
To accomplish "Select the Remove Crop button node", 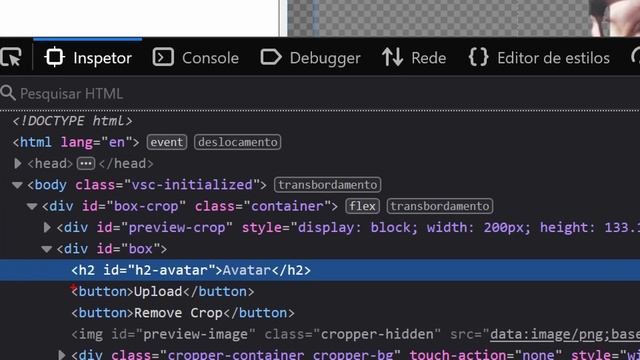I will [x=182, y=313].
